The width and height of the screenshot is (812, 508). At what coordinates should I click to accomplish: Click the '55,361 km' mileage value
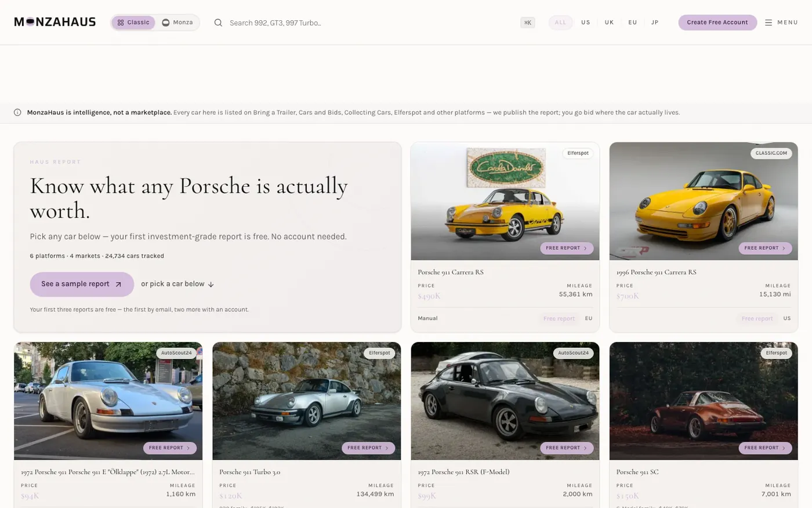[x=576, y=294]
